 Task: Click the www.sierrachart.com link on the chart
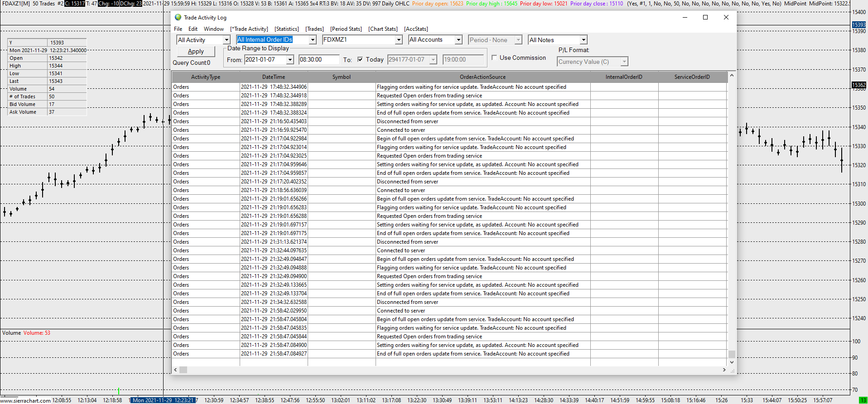[25, 400]
